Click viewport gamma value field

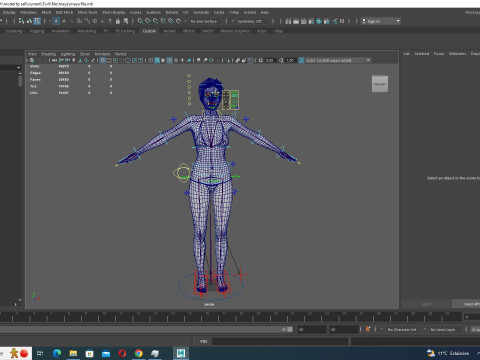point(290,60)
